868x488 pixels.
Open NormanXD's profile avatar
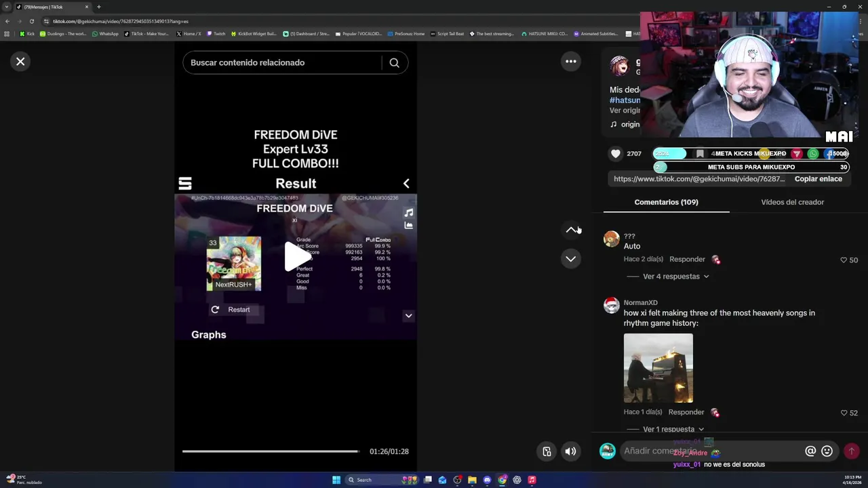coord(612,305)
